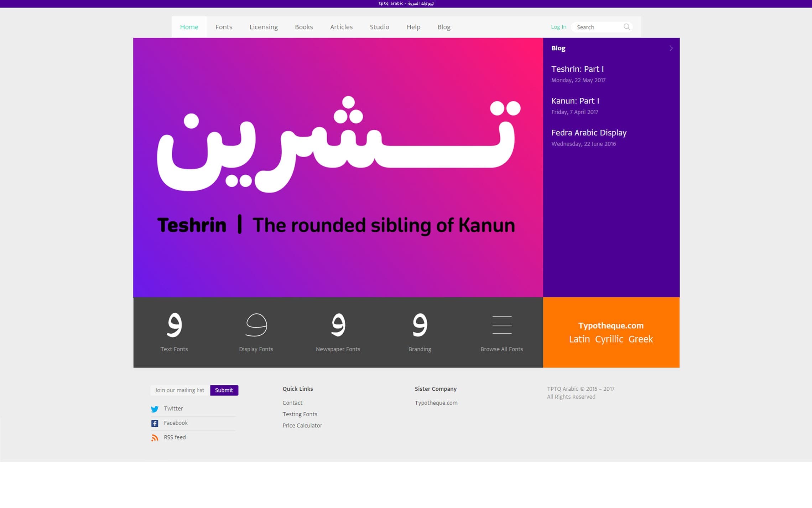
Task: Open Typotheque.com under Sister Company
Action: tap(436, 403)
